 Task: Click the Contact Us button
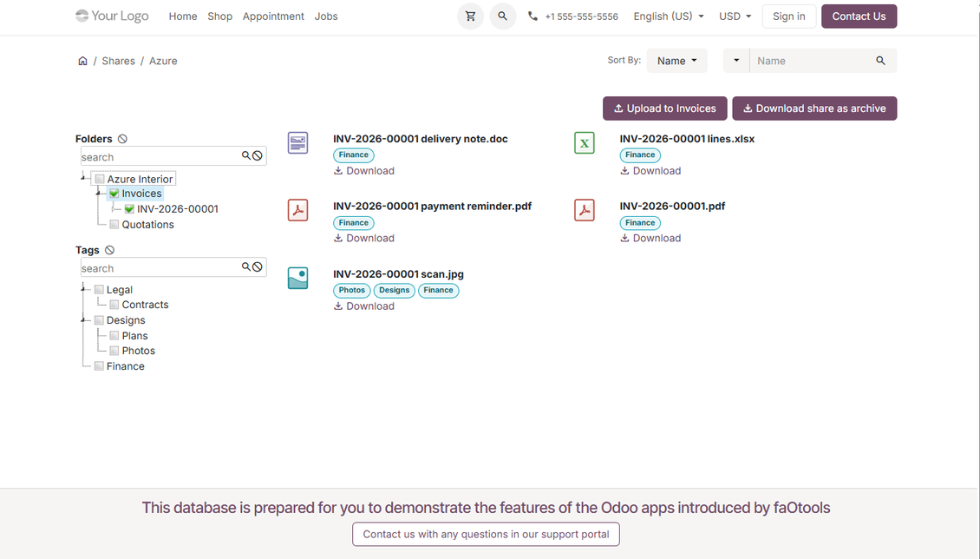(x=859, y=16)
